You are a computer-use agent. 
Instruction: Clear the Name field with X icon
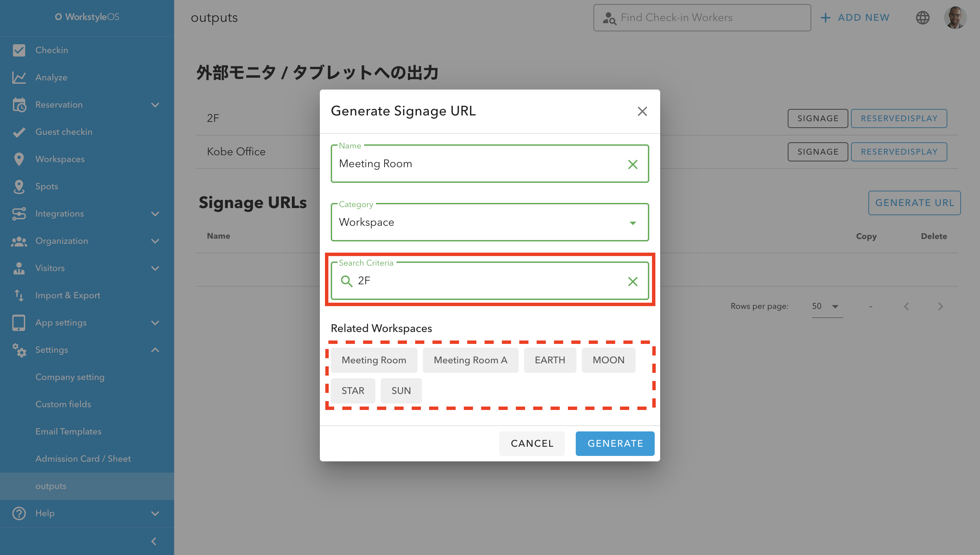click(633, 164)
